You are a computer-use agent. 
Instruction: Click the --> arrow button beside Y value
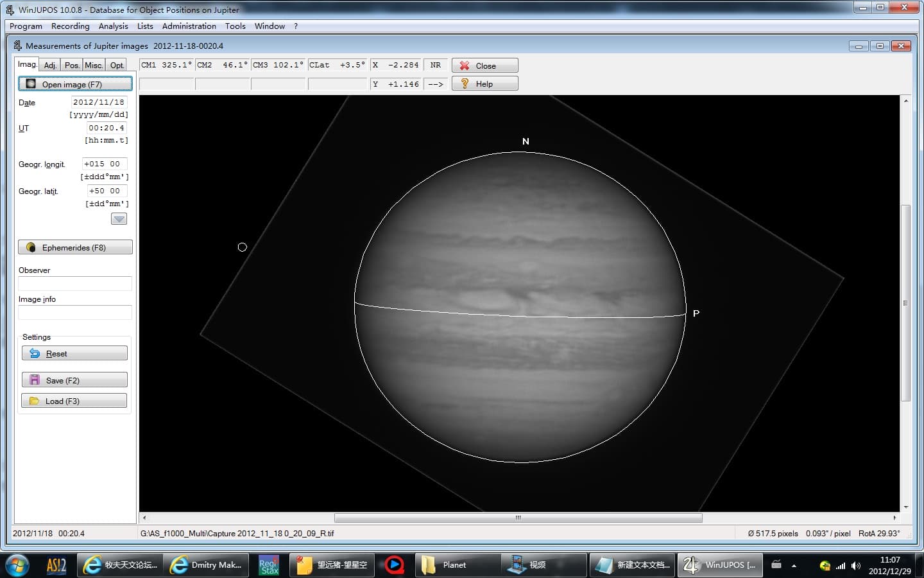tap(435, 83)
